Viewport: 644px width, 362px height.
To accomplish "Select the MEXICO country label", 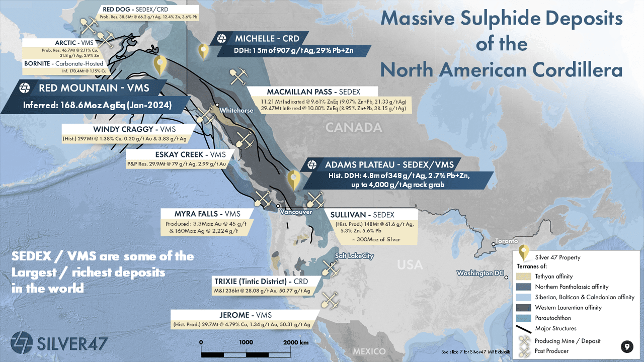I will (x=369, y=351).
